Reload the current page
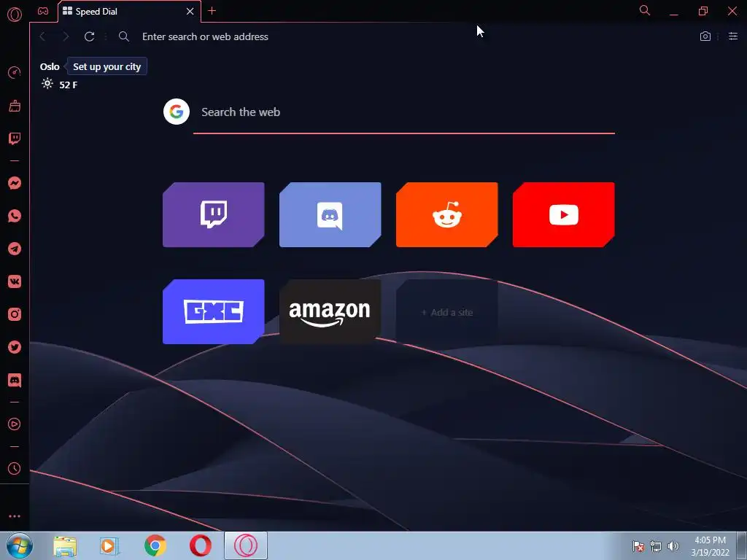Screen dimensions: 747x560 (x=89, y=36)
